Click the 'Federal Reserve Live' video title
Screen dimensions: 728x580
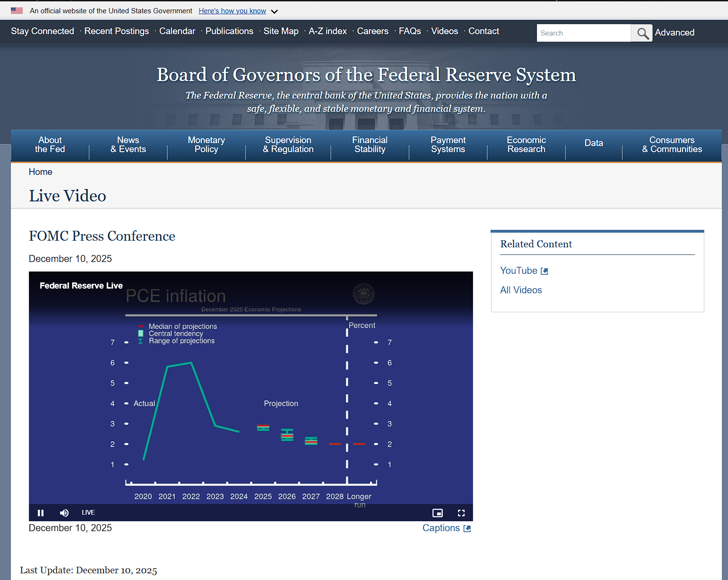point(81,286)
